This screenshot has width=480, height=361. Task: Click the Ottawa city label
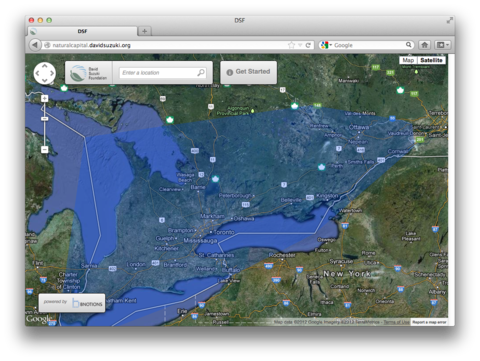point(359,127)
